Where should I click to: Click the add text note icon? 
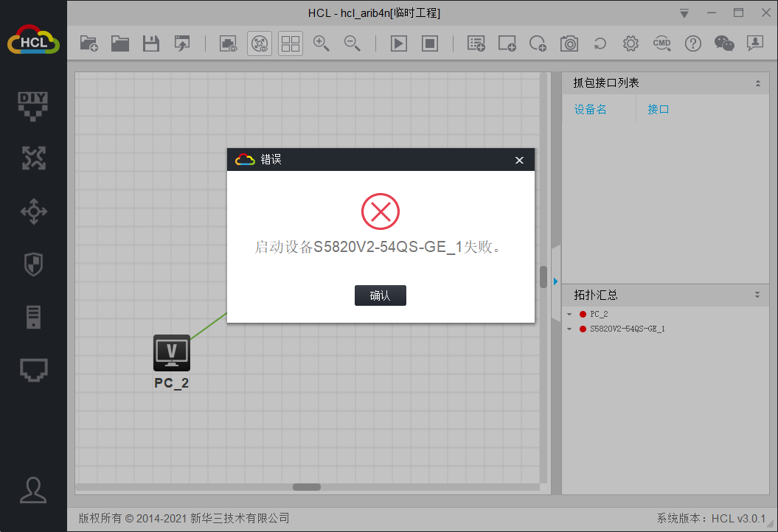pos(476,43)
